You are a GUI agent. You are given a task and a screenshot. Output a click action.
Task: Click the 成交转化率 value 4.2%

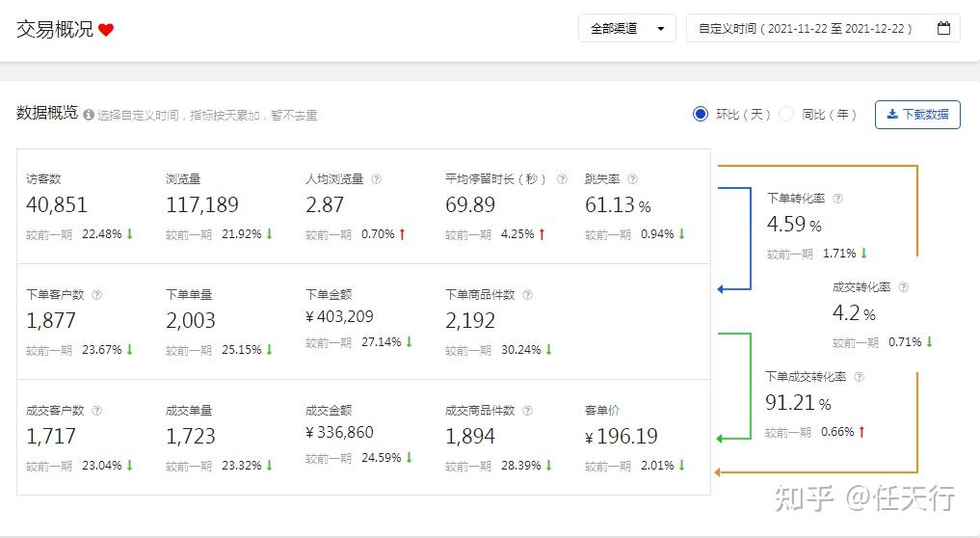pyautogui.click(x=854, y=312)
